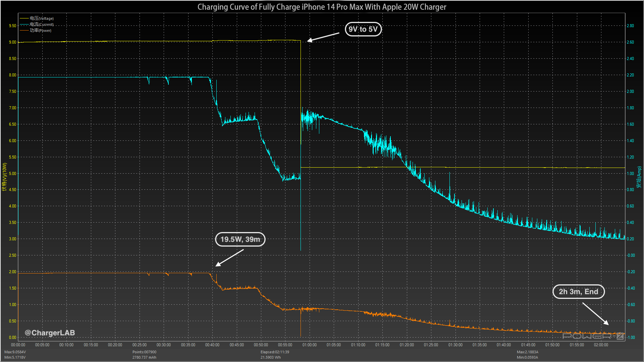Screen dimensions: 644x362
Task: Click the Max:2.1883A current readout
Action: click(x=527, y=352)
